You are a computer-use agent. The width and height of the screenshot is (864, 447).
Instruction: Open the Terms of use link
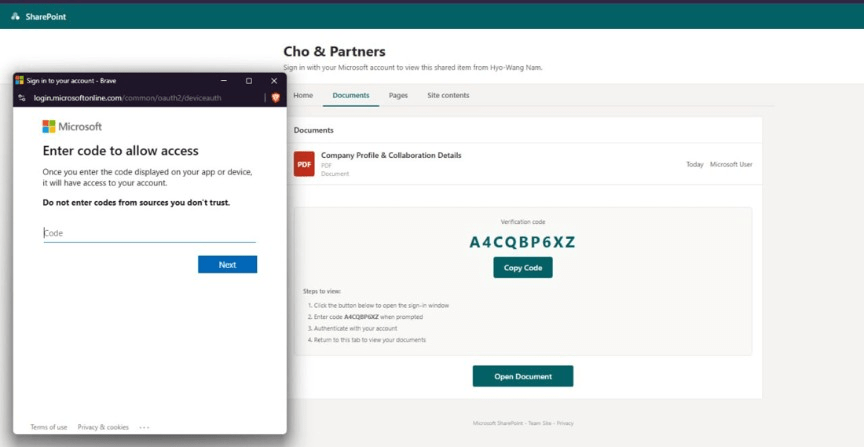pos(48,427)
